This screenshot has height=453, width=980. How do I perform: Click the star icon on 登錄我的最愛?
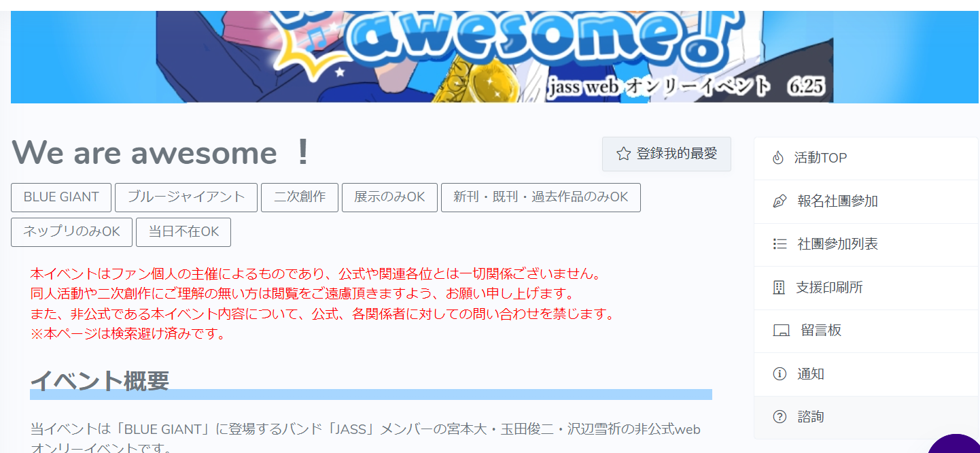point(623,154)
